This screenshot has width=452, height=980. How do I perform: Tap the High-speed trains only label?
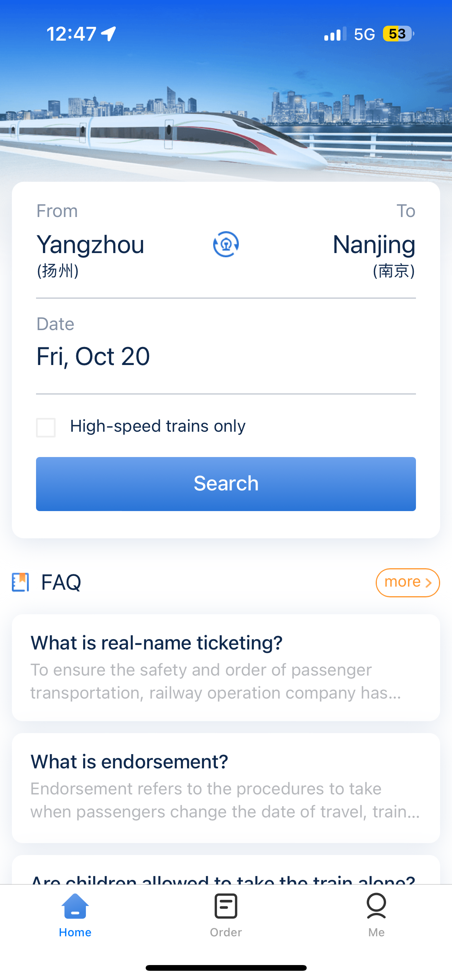pyautogui.click(x=158, y=426)
